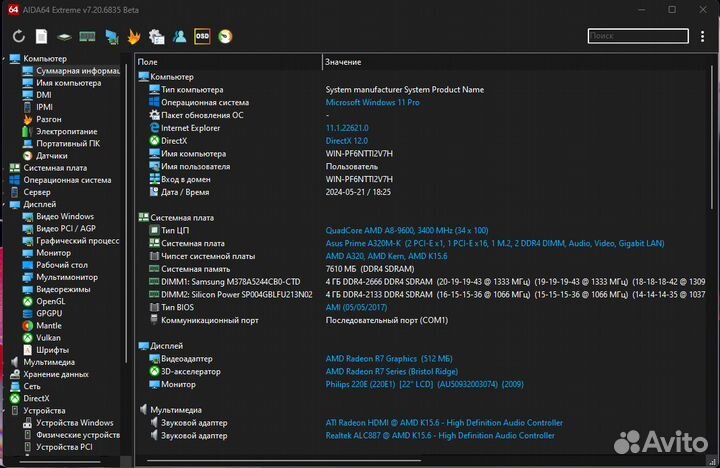Screen dimensions: 720x468
Task: Open the AMI (05/05/2017) BIOS link
Action: coord(356,307)
